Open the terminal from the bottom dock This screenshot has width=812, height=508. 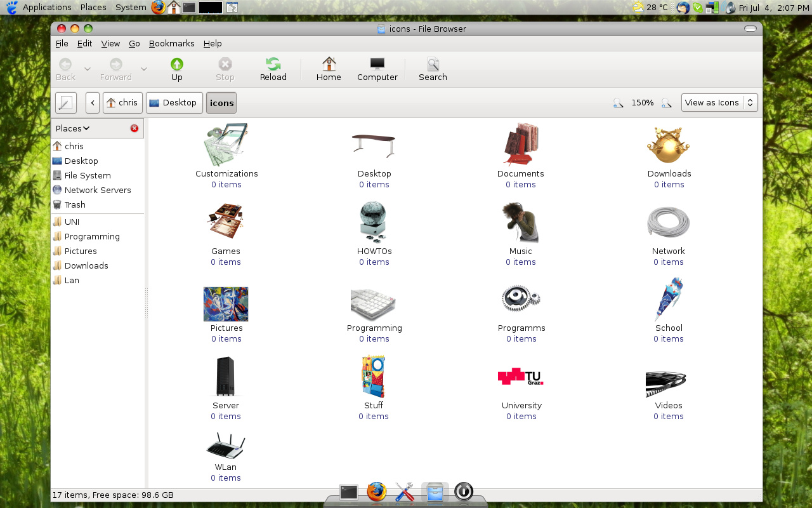(348, 492)
